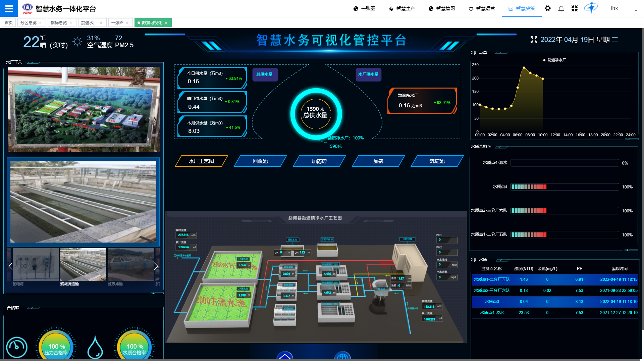The image size is (644, 362).
Task: Close the 勐遮水厂 tab
Action: 101,23
